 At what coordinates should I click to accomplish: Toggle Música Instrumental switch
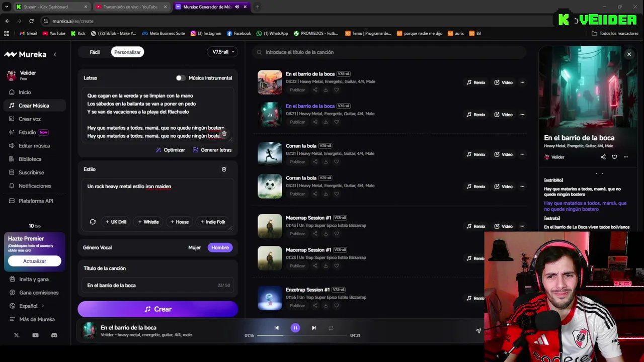pos(180,78)
